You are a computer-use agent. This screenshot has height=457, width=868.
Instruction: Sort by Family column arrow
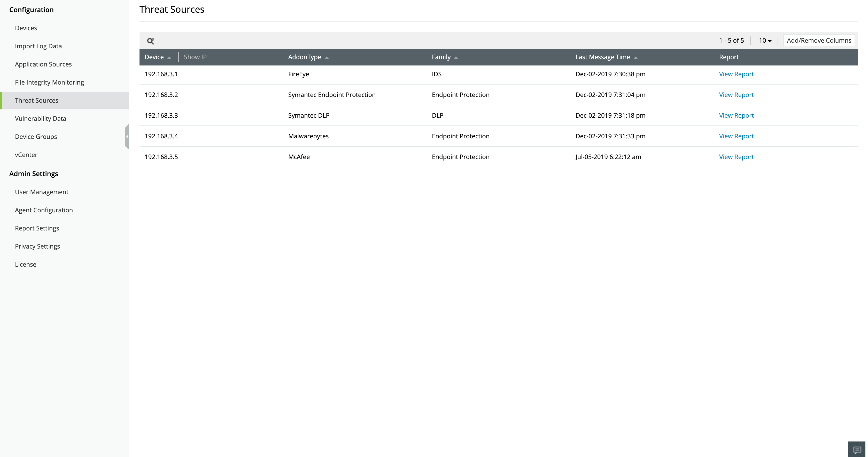point(455,58)
